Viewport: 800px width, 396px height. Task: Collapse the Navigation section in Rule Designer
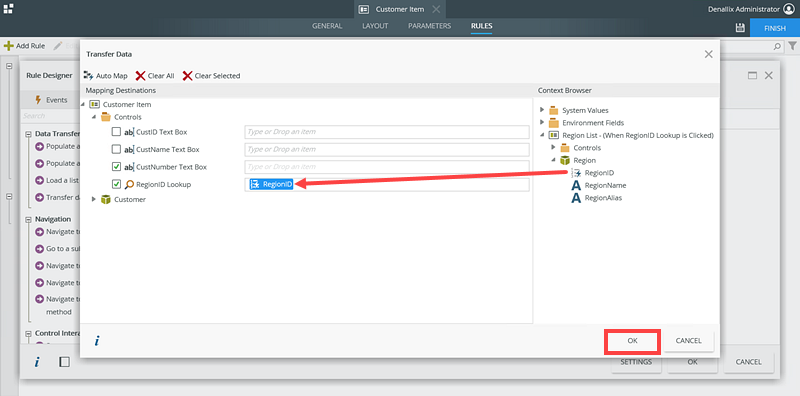click(28, 219)
